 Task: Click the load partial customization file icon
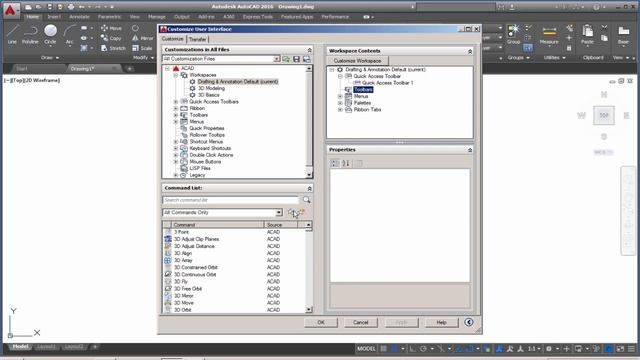[x=286, y=59]
